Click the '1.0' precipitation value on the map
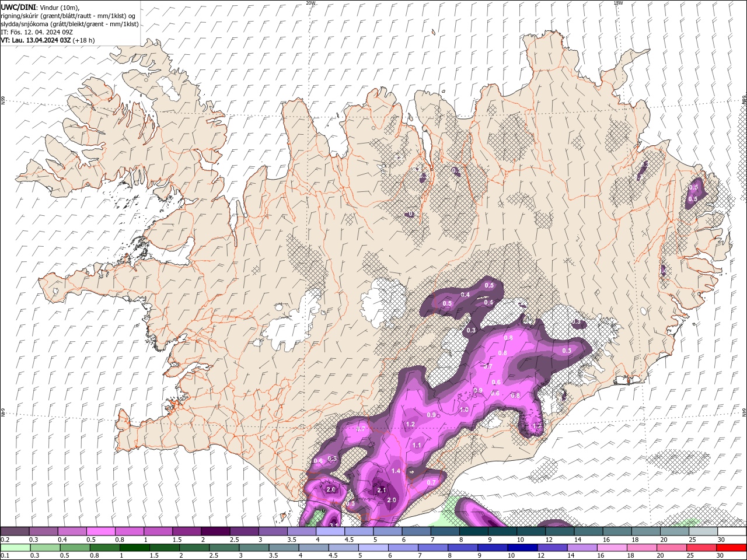Viewport: 747px width, 560px height. click(x=464, y=410)
